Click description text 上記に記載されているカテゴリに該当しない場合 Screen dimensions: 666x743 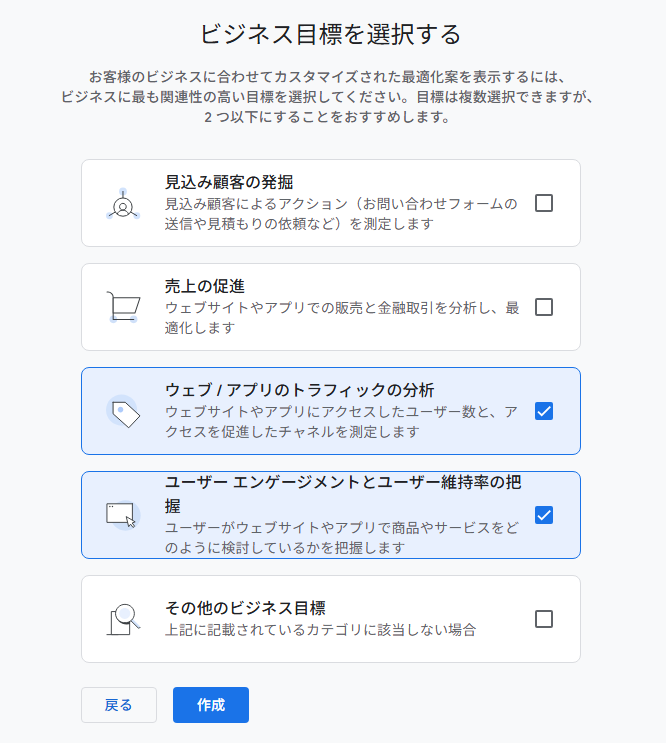coord(321,630)
